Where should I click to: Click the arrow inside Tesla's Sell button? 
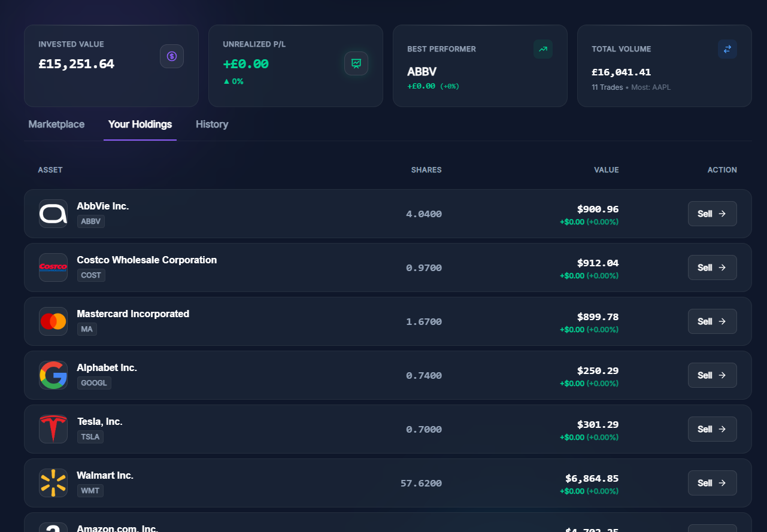pyautogui.click(x=723, y=429)
